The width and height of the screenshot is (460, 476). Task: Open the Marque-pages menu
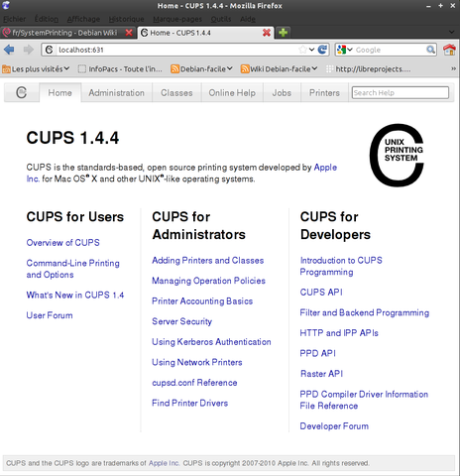177,19
